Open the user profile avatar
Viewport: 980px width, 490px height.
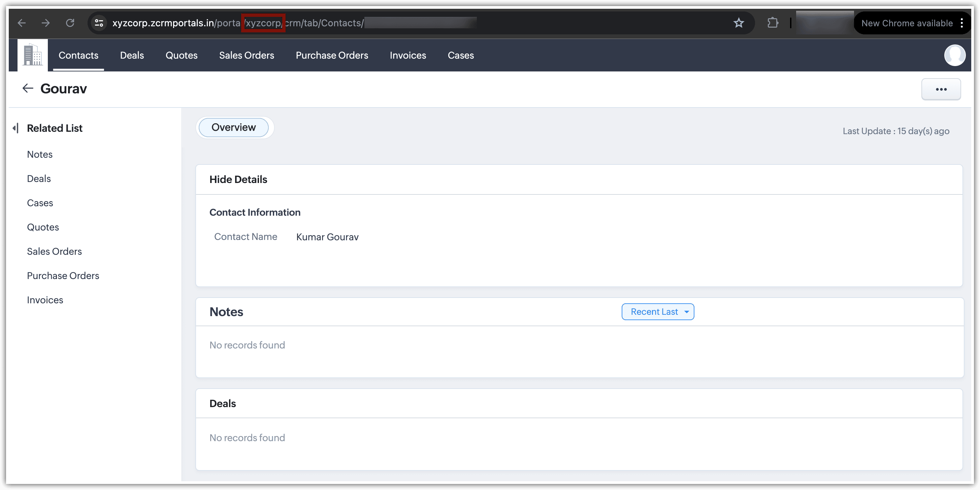(x=954, y=55)
